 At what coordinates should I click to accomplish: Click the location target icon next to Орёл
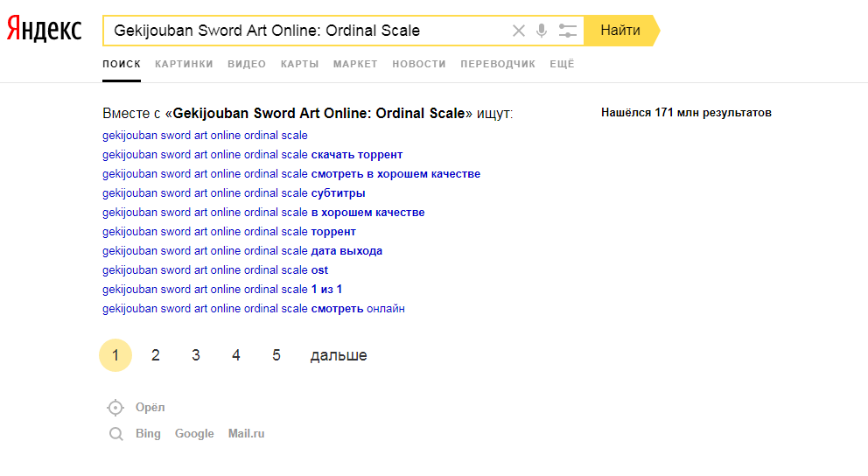(115, 408)
